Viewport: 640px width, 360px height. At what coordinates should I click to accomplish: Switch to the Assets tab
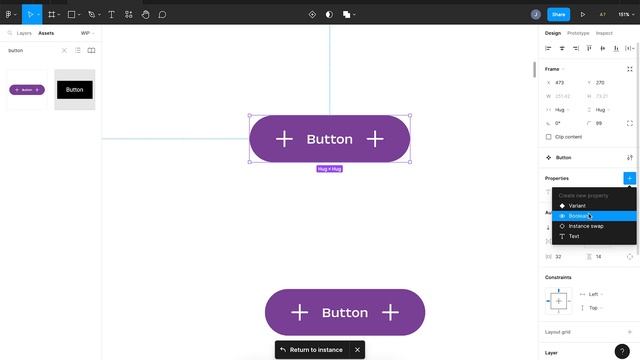[x=46, y=33]
